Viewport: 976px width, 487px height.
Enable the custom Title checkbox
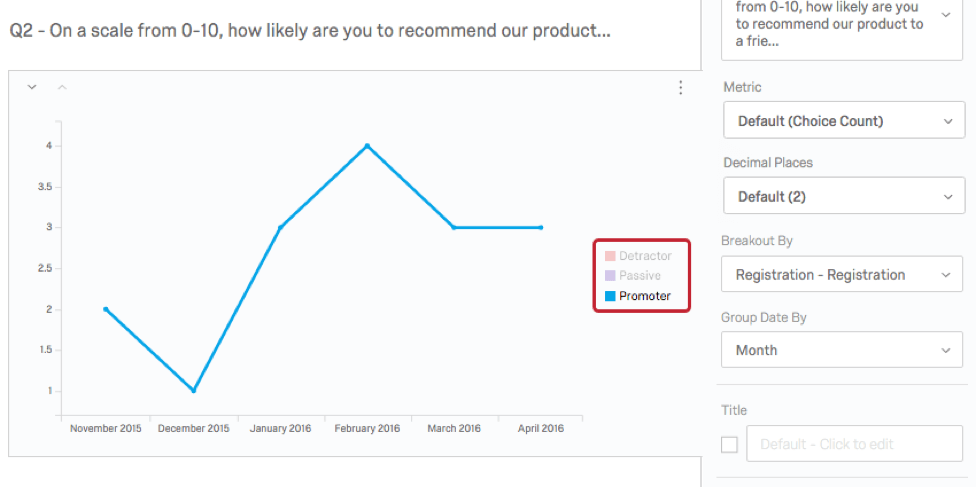[x=730, y=444]
